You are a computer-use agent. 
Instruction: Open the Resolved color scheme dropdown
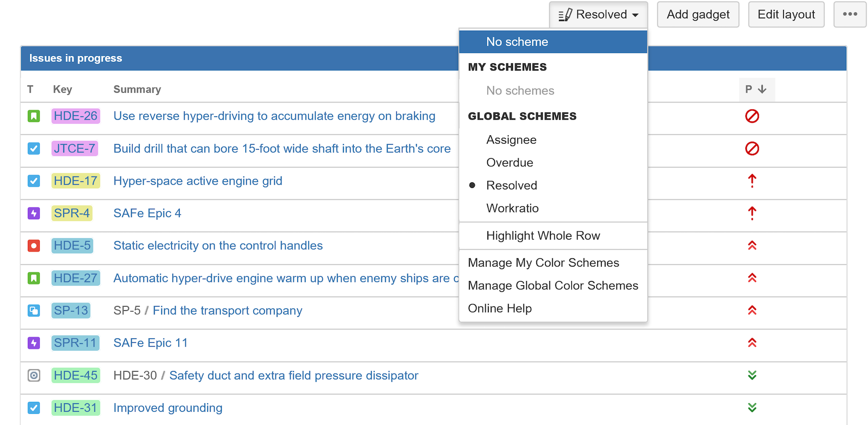(598, 15)
